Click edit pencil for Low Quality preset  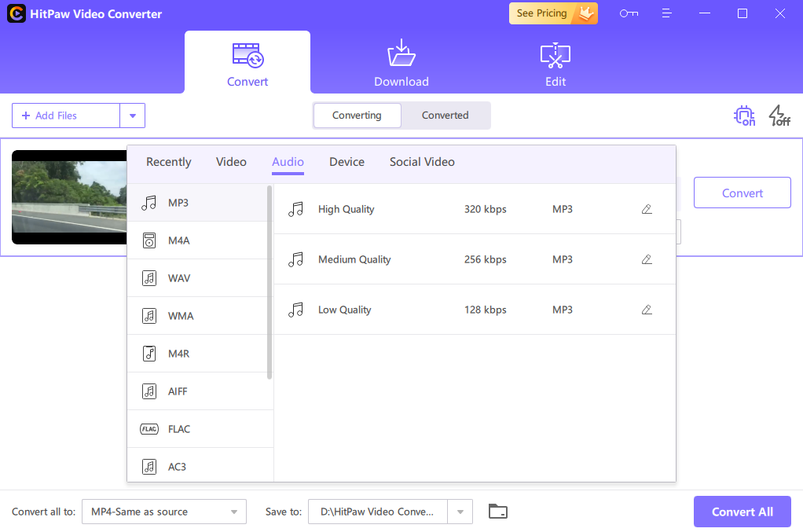(647, 310)
